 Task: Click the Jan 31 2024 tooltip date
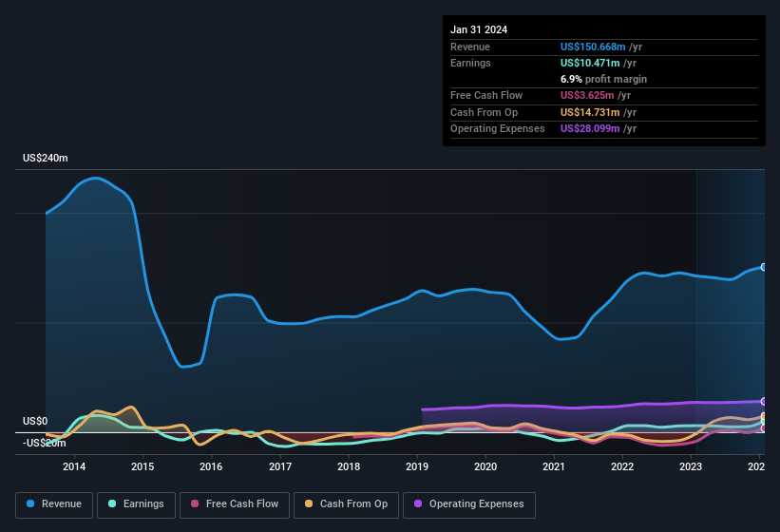point(479,29)
